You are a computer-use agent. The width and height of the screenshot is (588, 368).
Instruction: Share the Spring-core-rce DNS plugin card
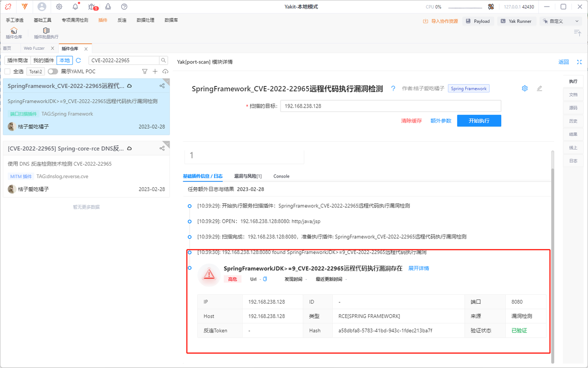[162, 148]
